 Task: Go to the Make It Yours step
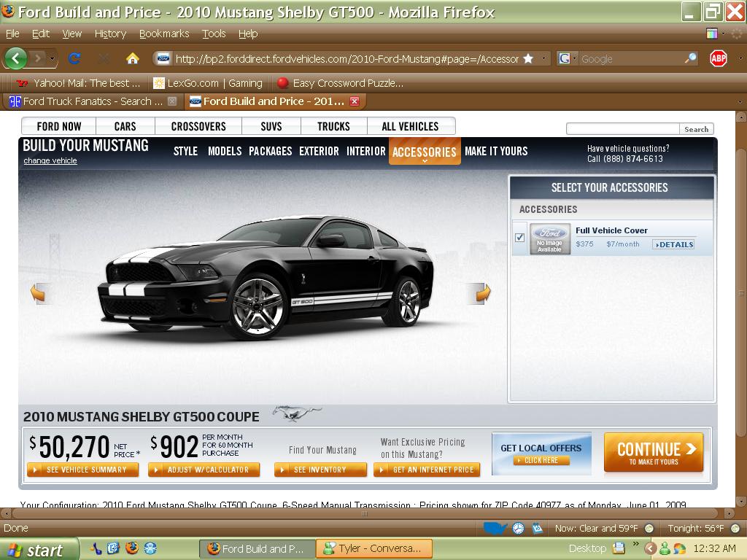coord(496,152)
